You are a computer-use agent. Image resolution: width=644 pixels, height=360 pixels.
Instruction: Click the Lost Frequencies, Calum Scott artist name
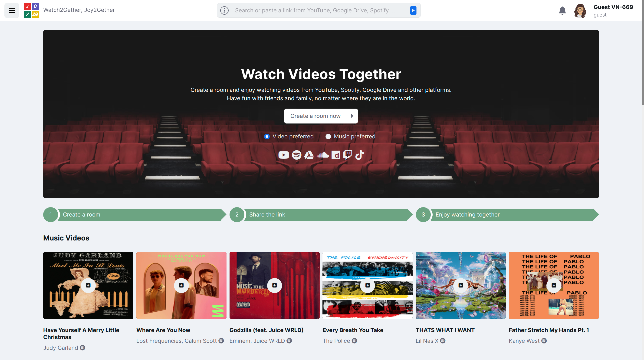[177, 341]
